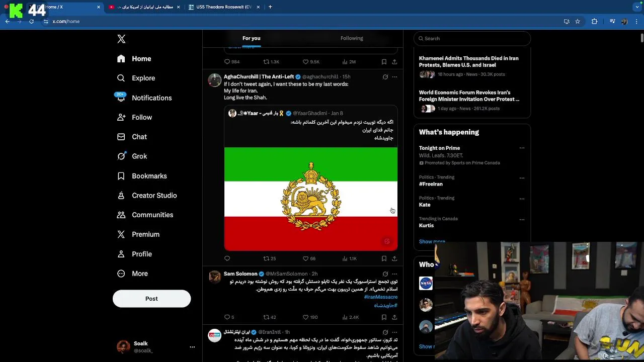Open more options on AghaChurchill post
The image size is (644, 362).
(x=394, y=77)
